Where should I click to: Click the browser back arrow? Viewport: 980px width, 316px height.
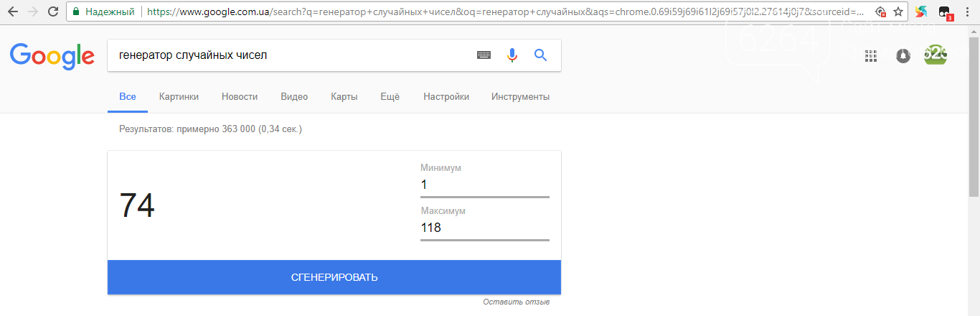click(13, 11)
